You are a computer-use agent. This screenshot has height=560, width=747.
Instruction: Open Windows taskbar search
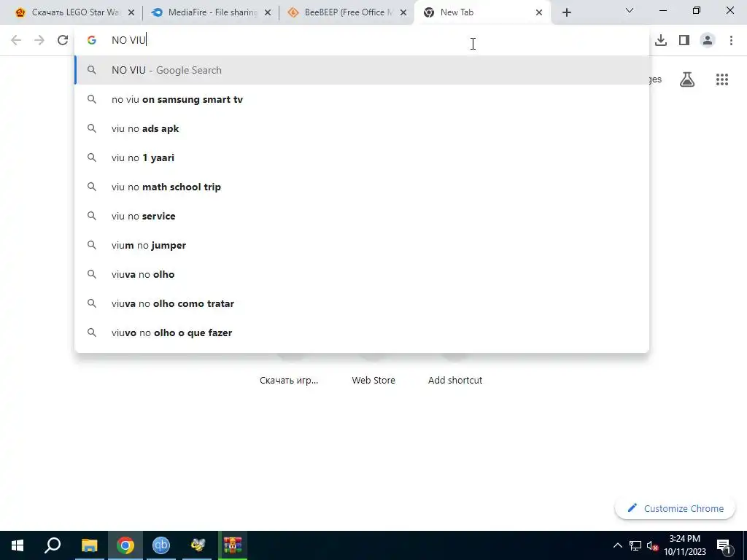tap(53, 545)
